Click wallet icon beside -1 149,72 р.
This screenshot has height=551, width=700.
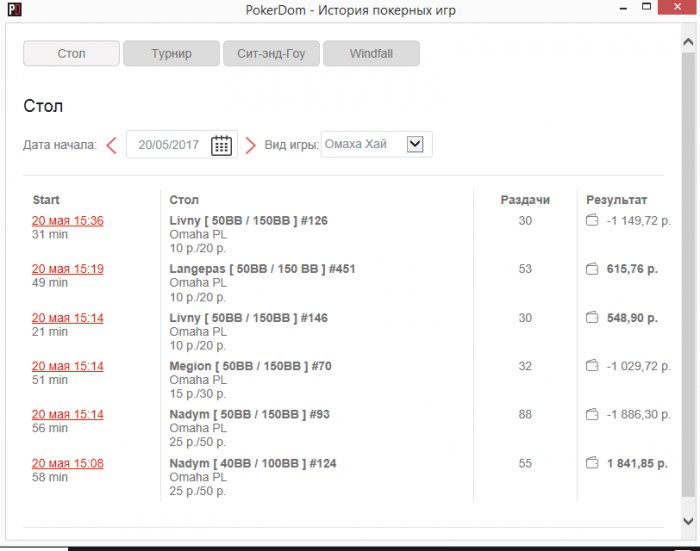pos(592,220)
